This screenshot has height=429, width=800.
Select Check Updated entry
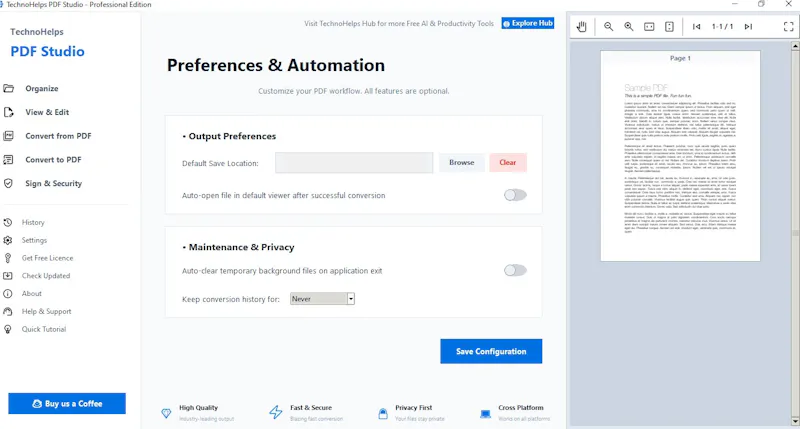click(46, 276)
